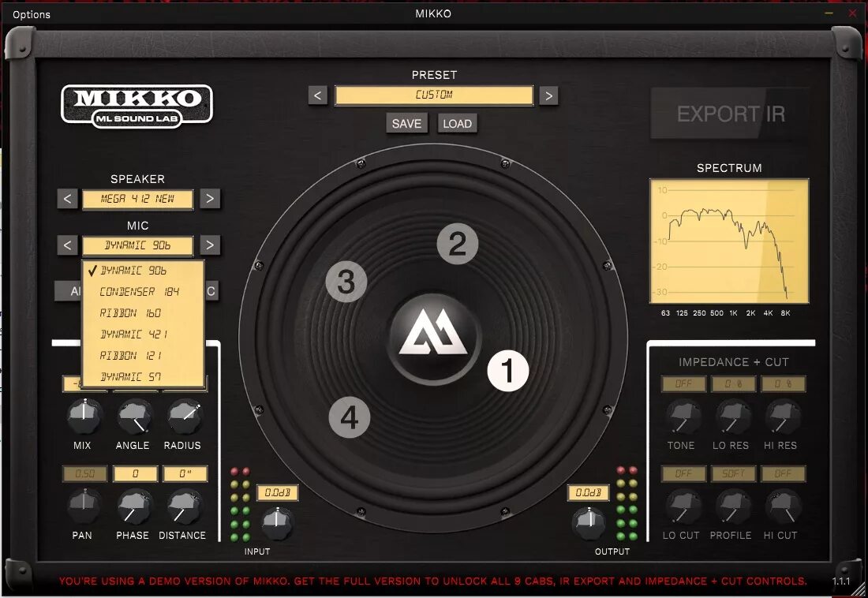Image resolution: width=868 pixels, height=598 pixels.
Task: Click the EXPORT IR button
Action: tap(731, 114)
